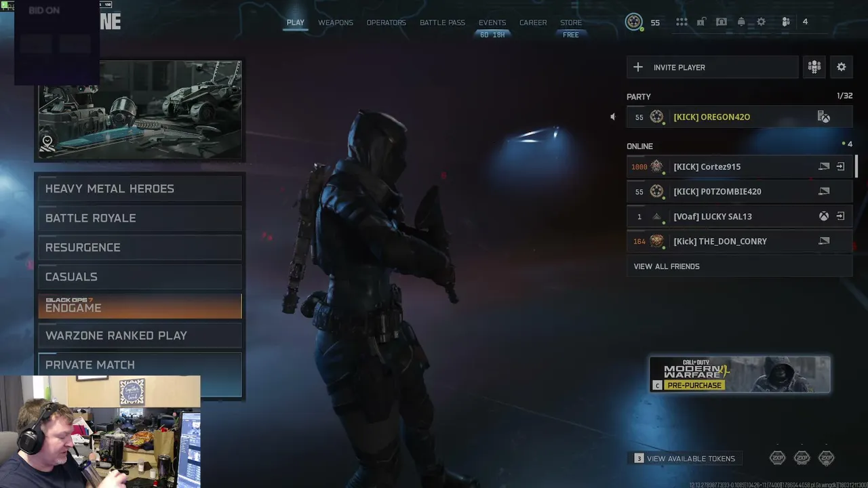Select Warzone Ranked Play
The height and width of the screenshot is (488, 868).
[x=140, y=335]
